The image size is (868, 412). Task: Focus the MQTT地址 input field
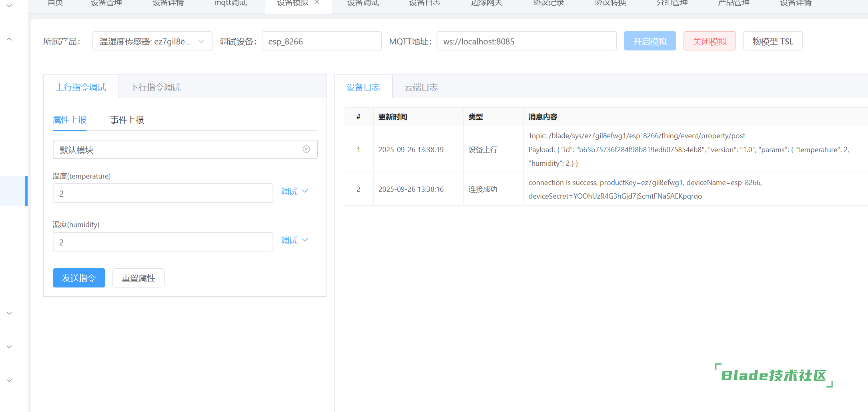526,41
